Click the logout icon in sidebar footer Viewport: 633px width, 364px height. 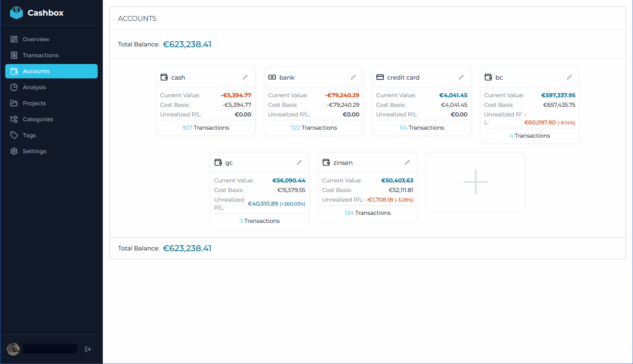pyautogui.click(x=88, y=349)
